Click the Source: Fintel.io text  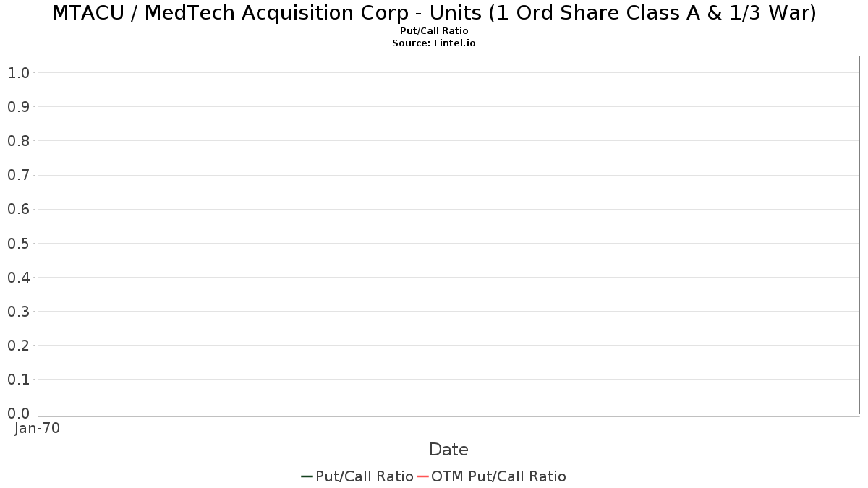(434, 43)
